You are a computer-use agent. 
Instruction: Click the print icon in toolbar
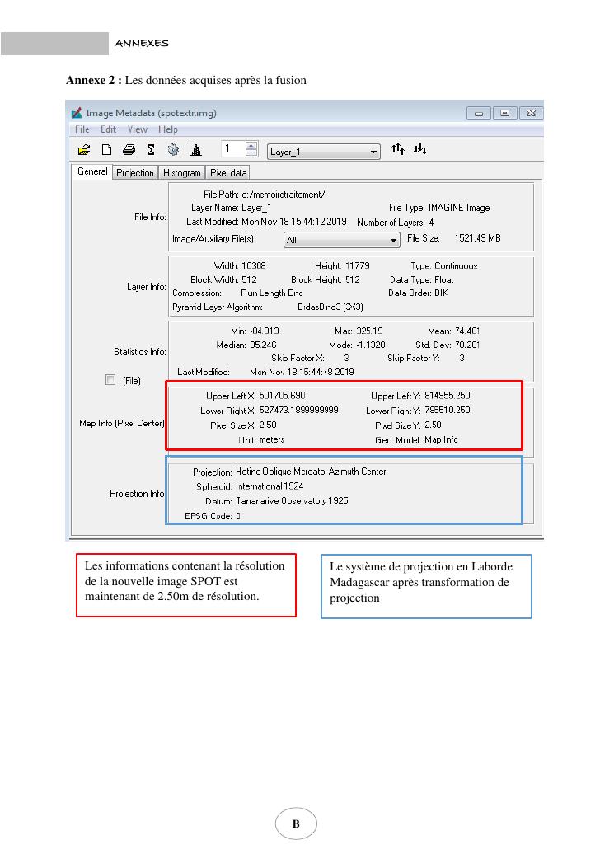point(129,150)
